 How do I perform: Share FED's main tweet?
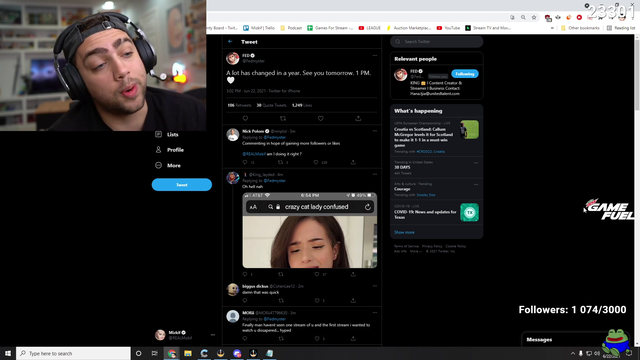point(358,118)
